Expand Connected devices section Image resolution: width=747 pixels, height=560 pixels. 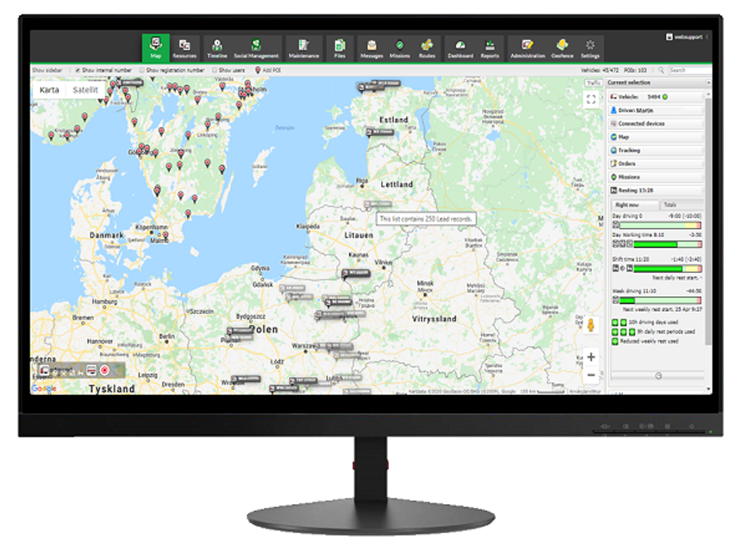[x=657, y=124]
